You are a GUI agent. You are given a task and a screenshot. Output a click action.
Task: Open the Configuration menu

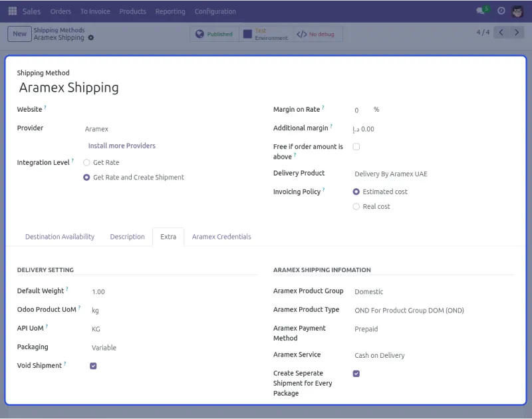(x=215, y=11)
